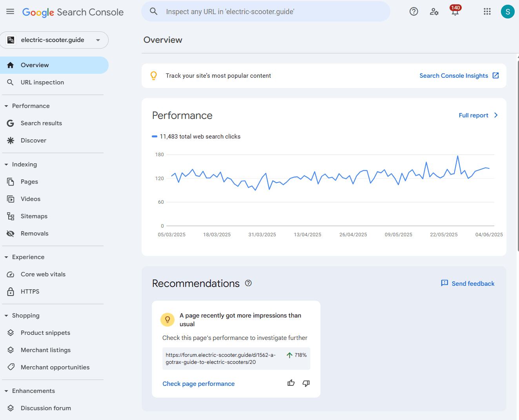Open the hamburger main menu
519x420 pixels.
pos(10,12)
